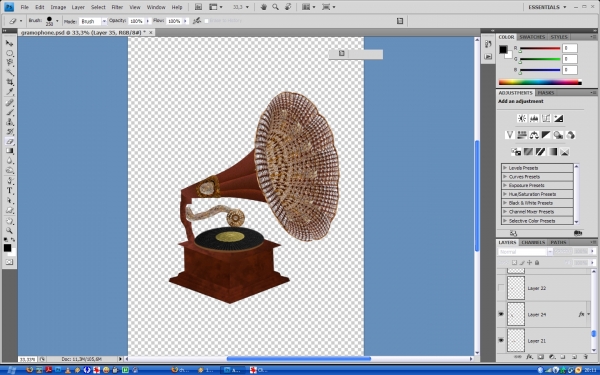
Task: Select the Magic Wand tool
Action: pyautogui.click(x=9, y=72)
